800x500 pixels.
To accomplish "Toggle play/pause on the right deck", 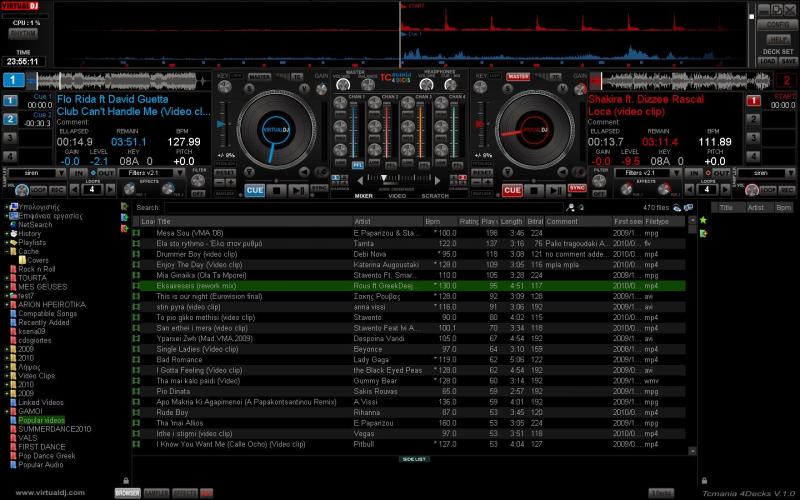I will pos(556,190).
